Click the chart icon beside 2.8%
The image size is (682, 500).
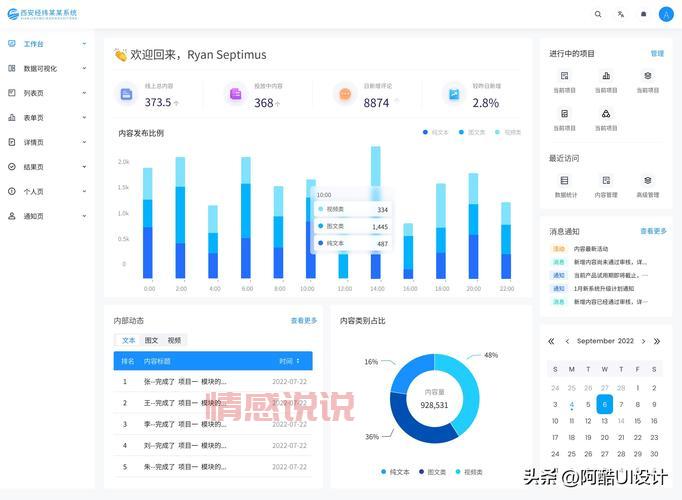click(454, 93)
